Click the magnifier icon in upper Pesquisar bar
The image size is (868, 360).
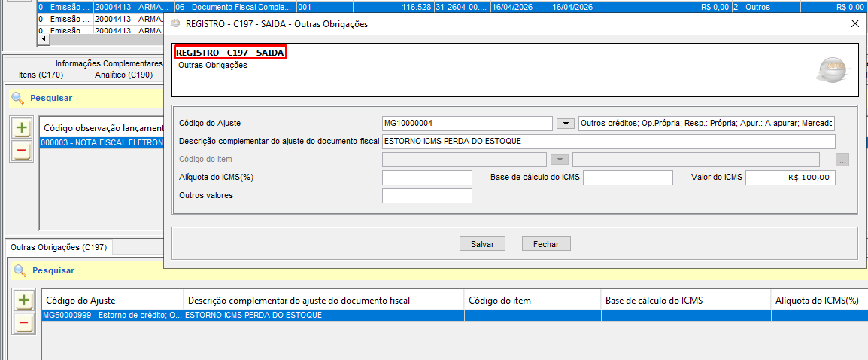[17, 98]
